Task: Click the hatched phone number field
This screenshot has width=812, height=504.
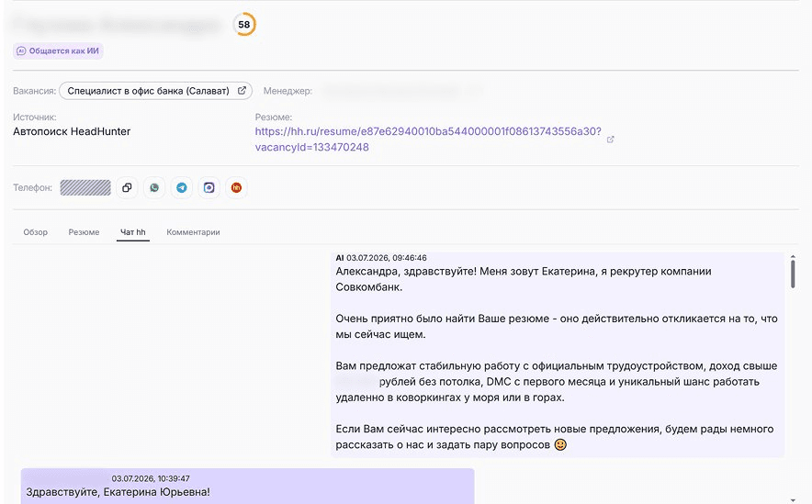Action: point(85,188)
